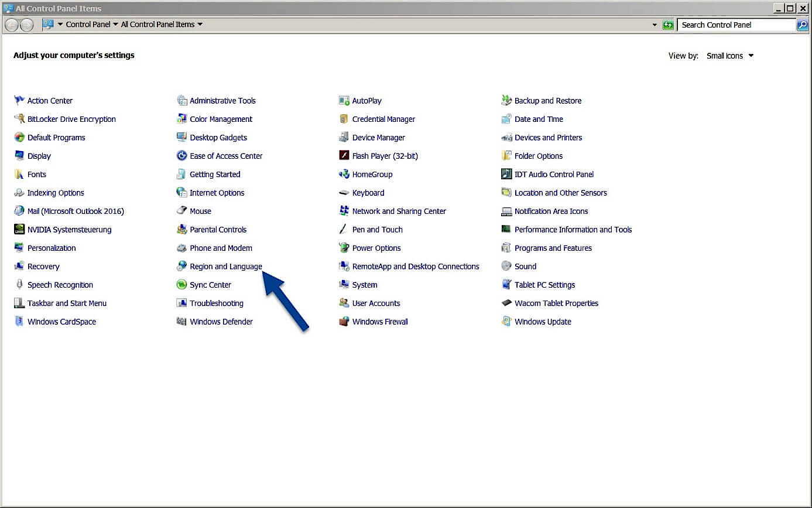Navigate to Control Panel via breadcrumb
The width and height of the screenshot is (812, 508).
(x=87, y=24)
